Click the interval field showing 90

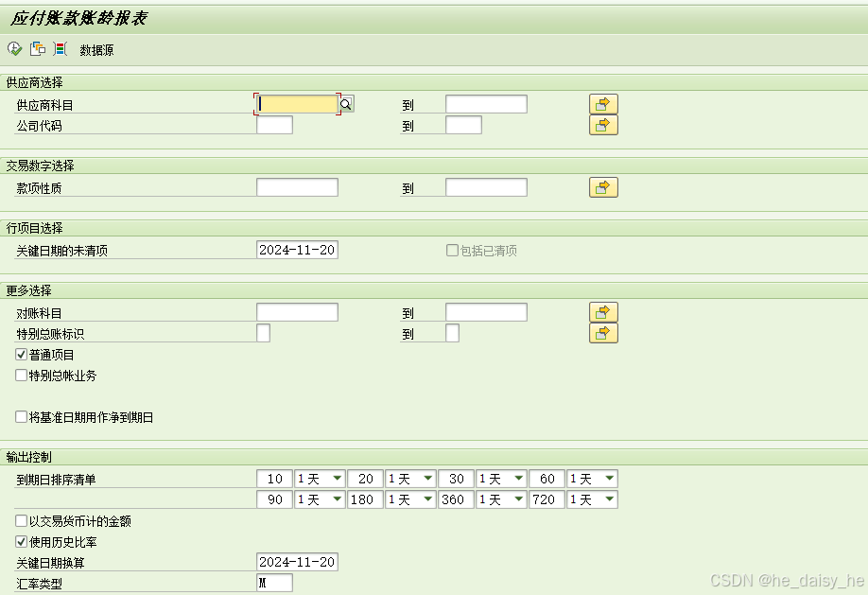(274, 499)
